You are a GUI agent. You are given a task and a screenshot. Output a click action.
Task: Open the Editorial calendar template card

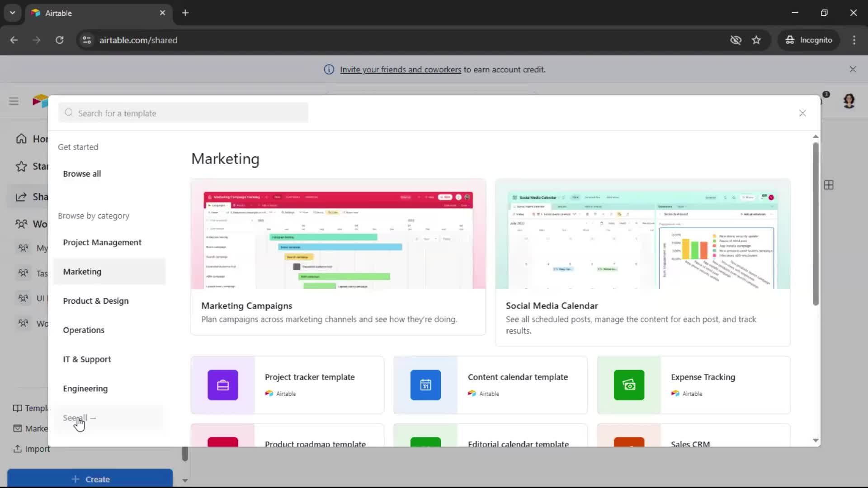491,436
